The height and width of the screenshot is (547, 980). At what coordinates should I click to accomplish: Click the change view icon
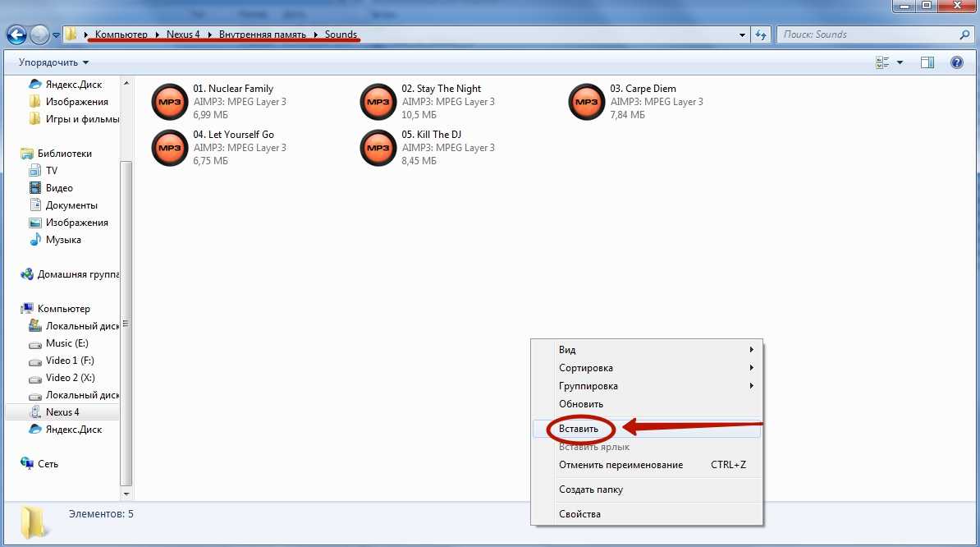coord(883,62)
